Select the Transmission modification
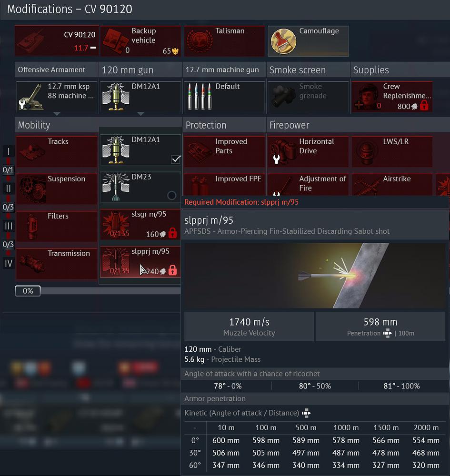This screenshot has width=450, height=476. pyautogui.click(x=57, y=264)
